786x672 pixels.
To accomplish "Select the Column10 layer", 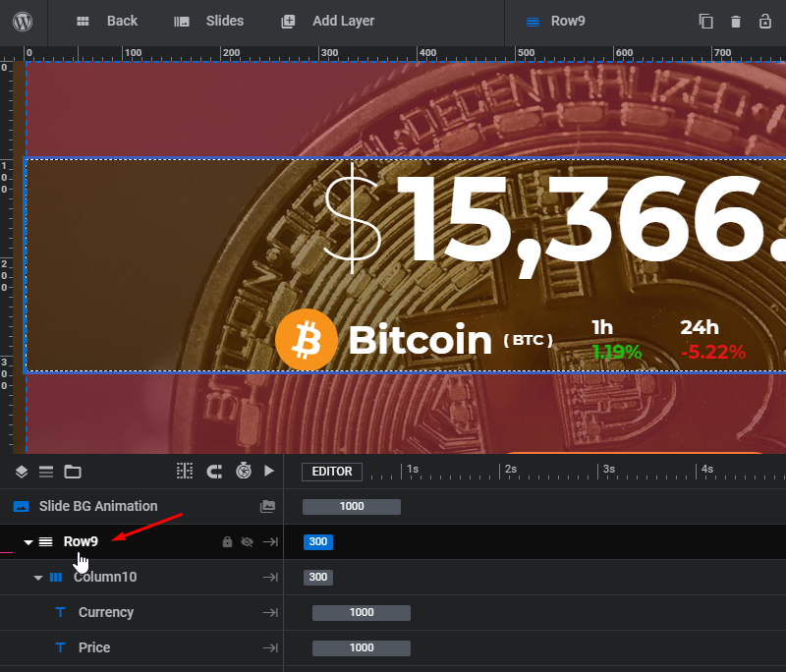I will point(105,577).
